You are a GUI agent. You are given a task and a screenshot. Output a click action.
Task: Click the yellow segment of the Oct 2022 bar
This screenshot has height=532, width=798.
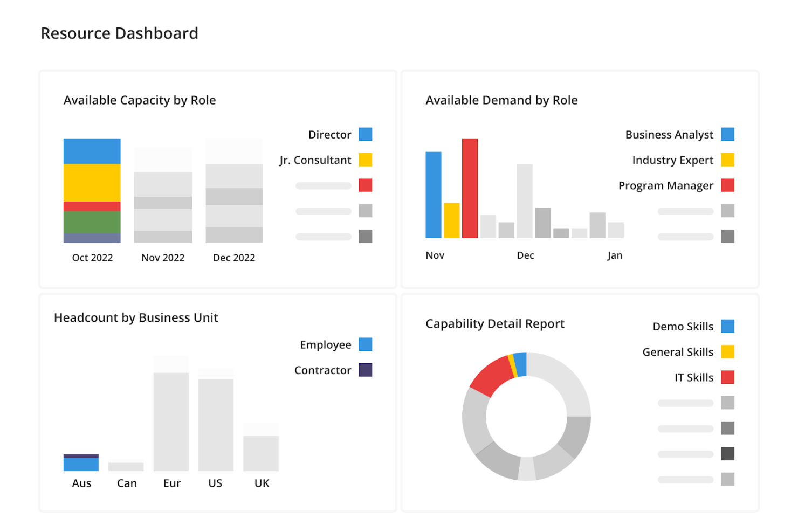tap(92, 183)
